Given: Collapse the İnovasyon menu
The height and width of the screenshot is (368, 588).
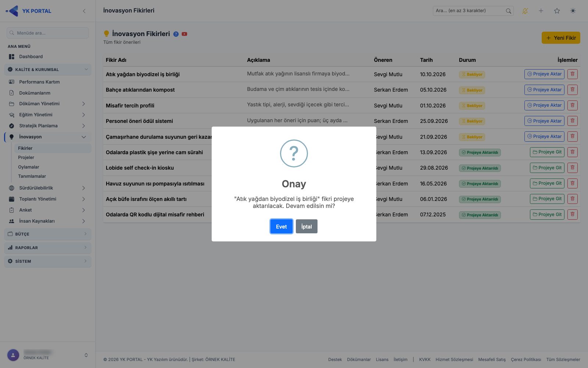Looking at the screenshot, I should (48, 137).
